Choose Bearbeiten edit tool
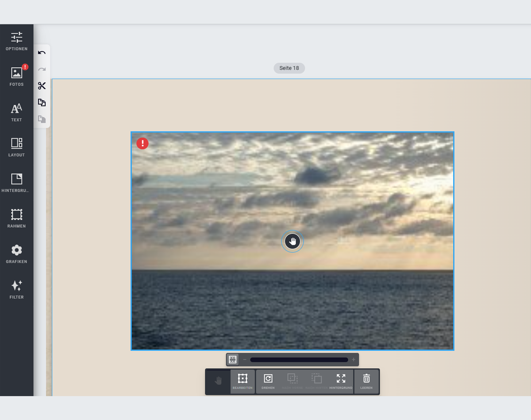Viewport: 531px width, 420px height. click(x=242, y=381)
